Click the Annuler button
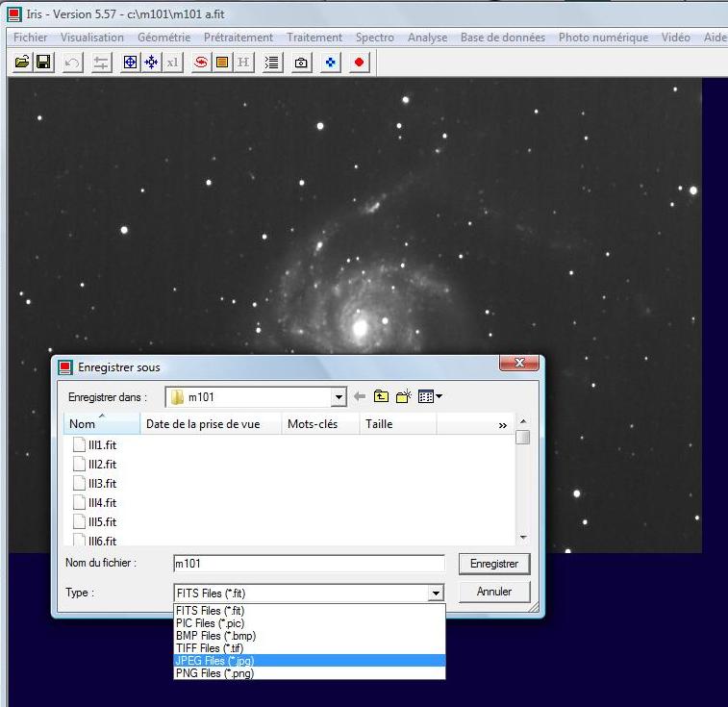The height and width of the screenshot is (707, 728). pyautogui.click(x=494, y=592)
